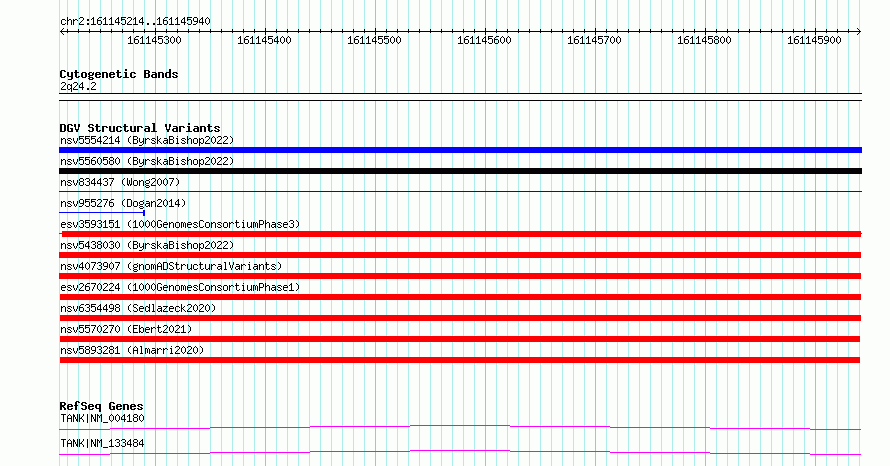Screen dimensions: 890x466
Task: Click the cytogenetic band 2q24.2 bar
Action: tap(460, 97)
